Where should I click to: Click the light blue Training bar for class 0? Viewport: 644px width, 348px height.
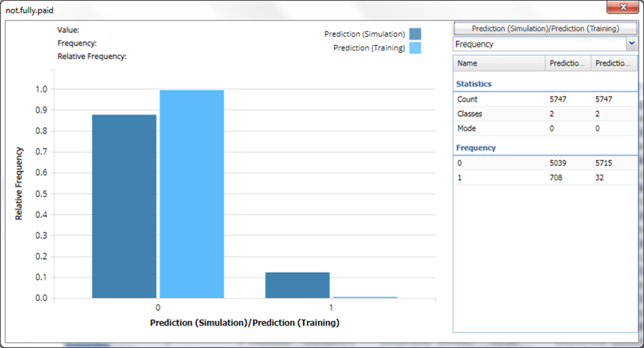click(x=192, y=194)
